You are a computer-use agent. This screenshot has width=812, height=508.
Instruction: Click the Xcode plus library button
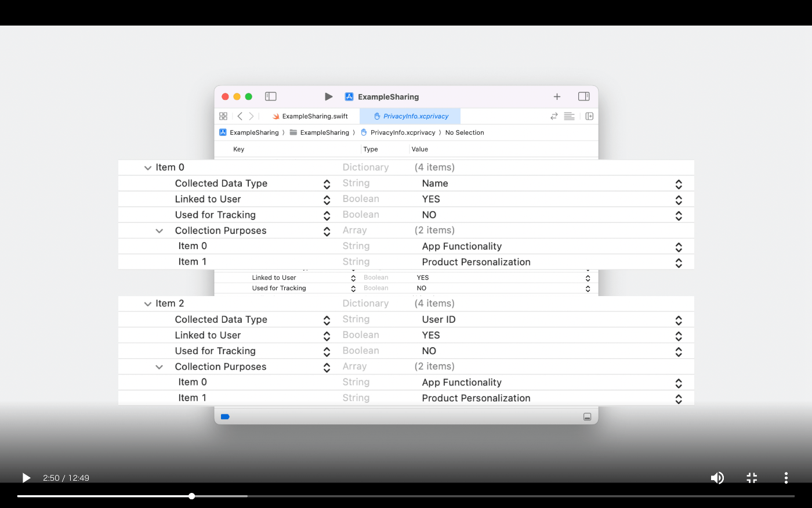557,96
